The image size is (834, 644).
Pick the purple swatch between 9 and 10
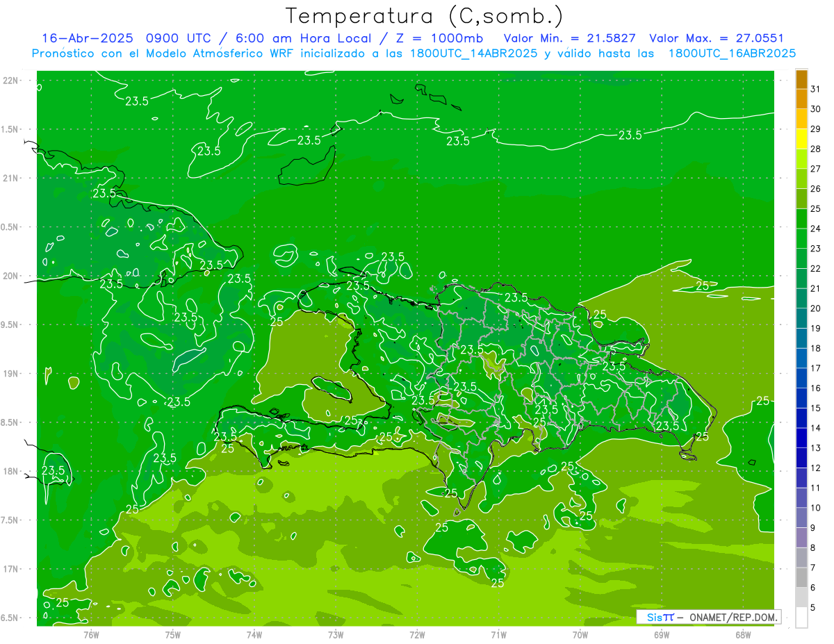[801, 518]
